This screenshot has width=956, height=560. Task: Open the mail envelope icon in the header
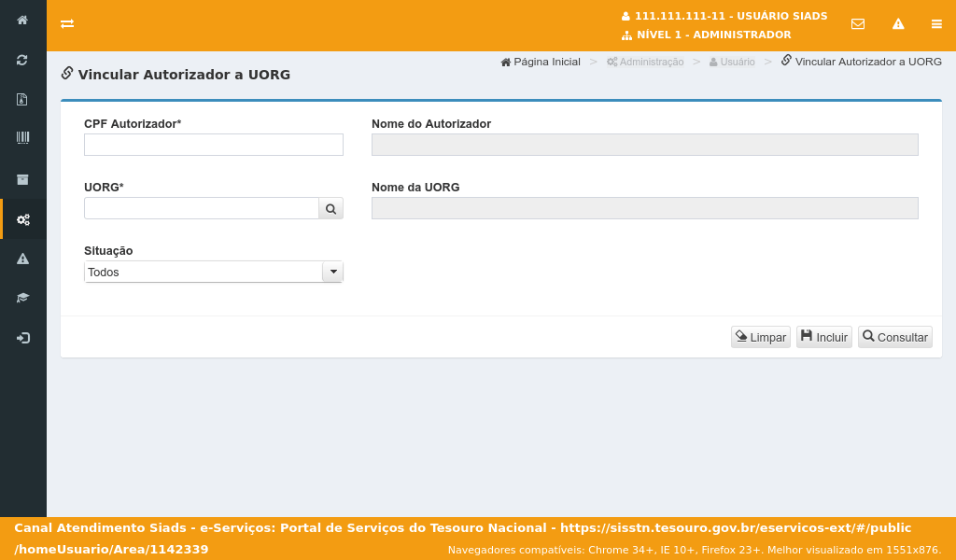tap(858, 23)
